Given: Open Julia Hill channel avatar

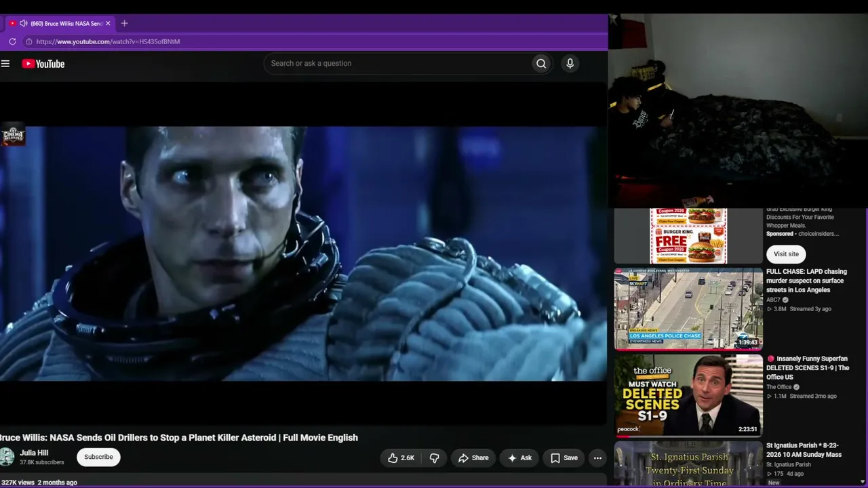Looking at the screenshot, I should [7, 457].
